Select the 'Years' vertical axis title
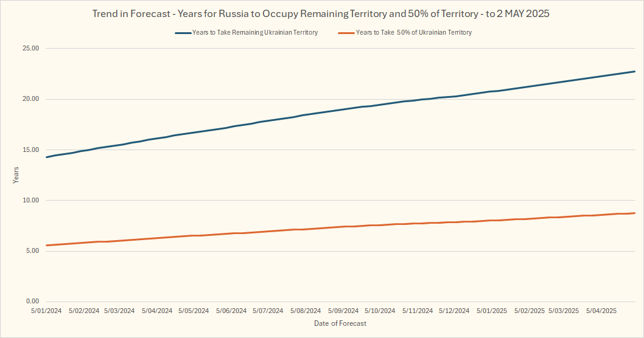This screenshot has width=644, height=338. coord(16,175)
